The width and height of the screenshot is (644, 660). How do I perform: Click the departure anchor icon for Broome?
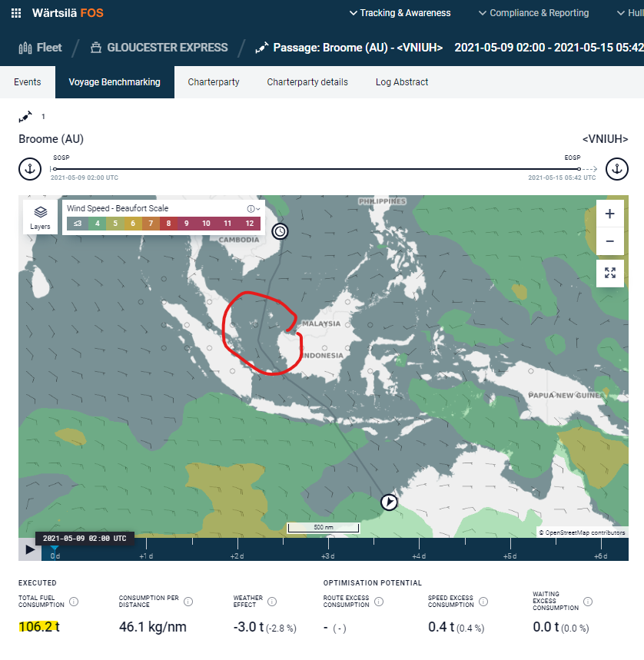coord(29,169)
